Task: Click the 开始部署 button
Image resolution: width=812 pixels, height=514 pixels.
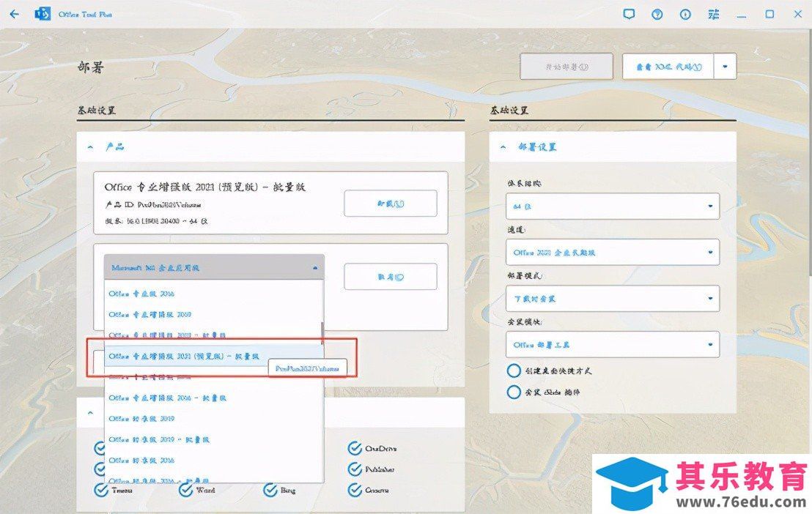Action: click(x=566, y=67)
